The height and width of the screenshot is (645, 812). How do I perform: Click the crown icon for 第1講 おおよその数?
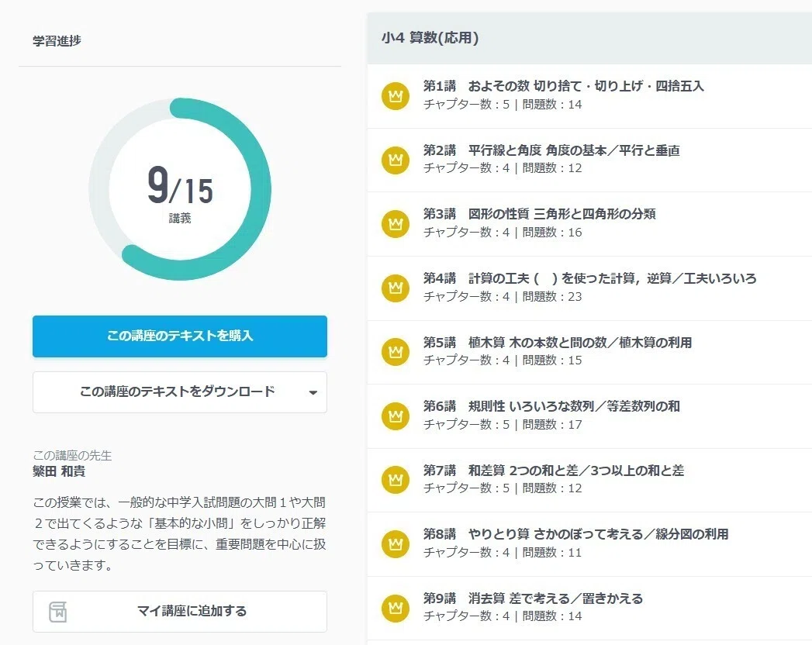(396, 96)
